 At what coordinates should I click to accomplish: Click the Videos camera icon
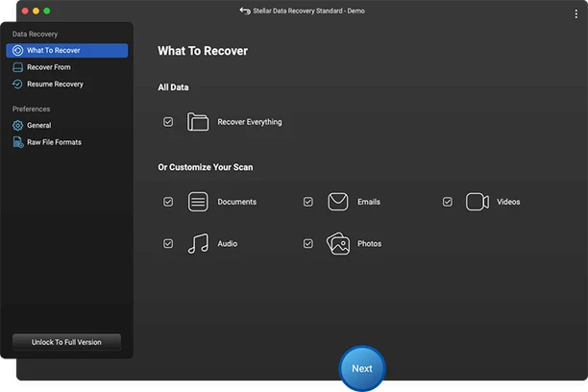coord(478,202)
